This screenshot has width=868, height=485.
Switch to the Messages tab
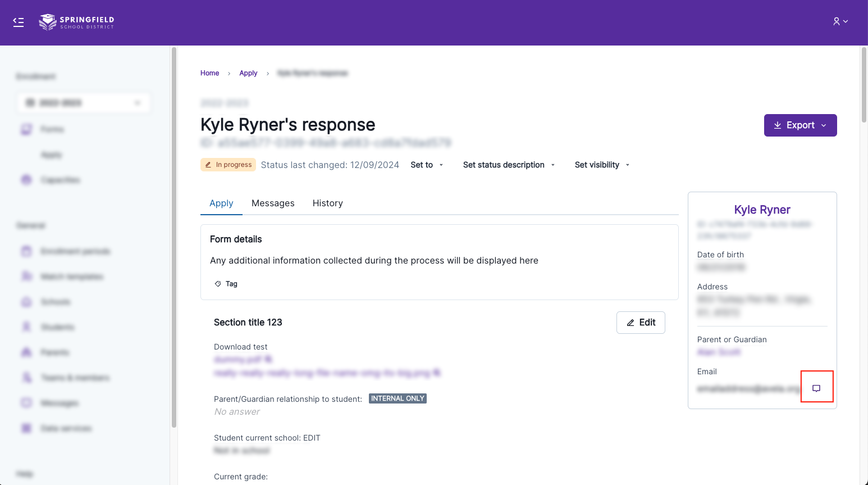[x=273, y=203]
